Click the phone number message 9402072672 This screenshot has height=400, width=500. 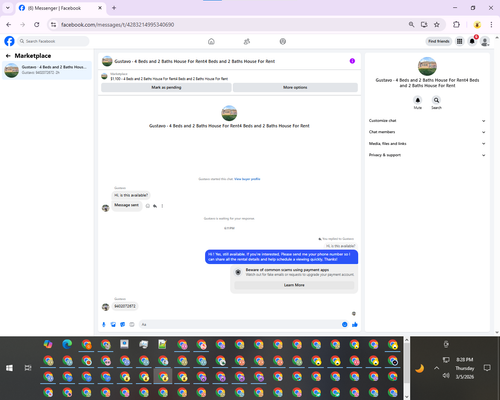click(125, 306)
